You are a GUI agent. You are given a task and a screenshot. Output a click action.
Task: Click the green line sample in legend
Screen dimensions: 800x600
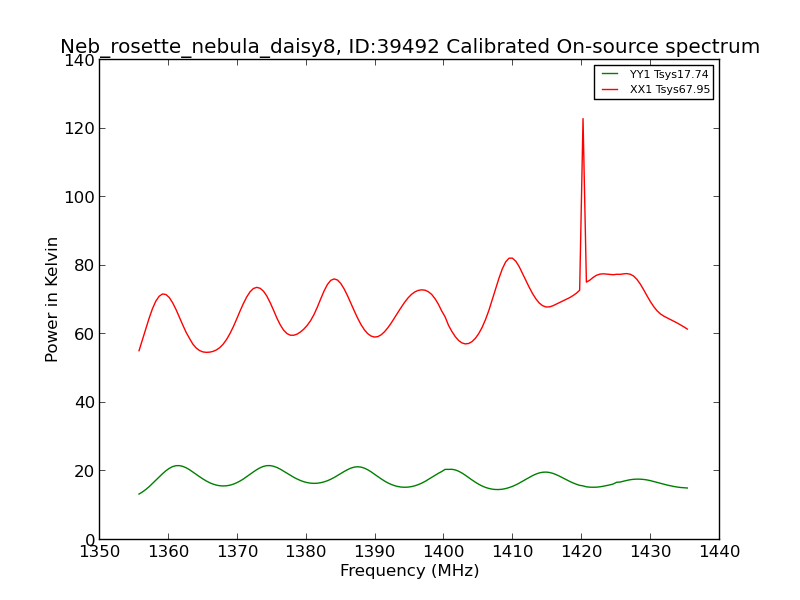point(610,74)
